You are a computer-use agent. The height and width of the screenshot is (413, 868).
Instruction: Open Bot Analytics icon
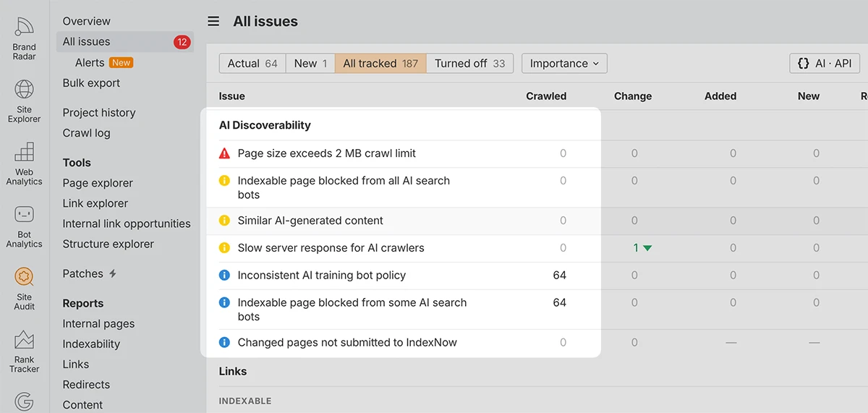[x=24, y=214]
